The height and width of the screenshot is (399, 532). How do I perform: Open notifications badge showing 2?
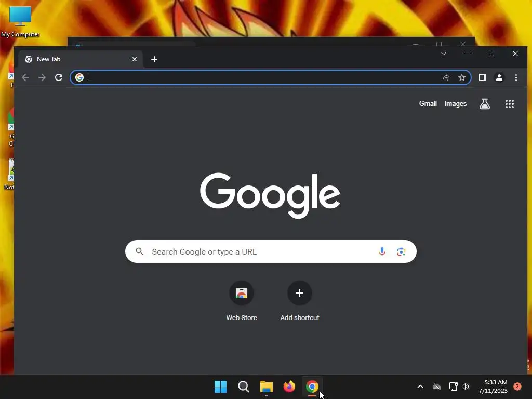click(x=517, y=387)
